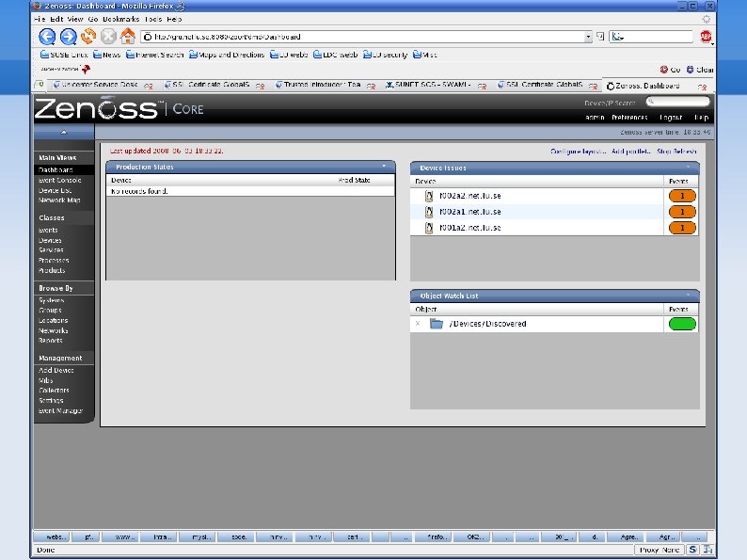Open the Misc bookmark folder
The height and width of the screenshot is (560, 747).
tap(424, 55)
